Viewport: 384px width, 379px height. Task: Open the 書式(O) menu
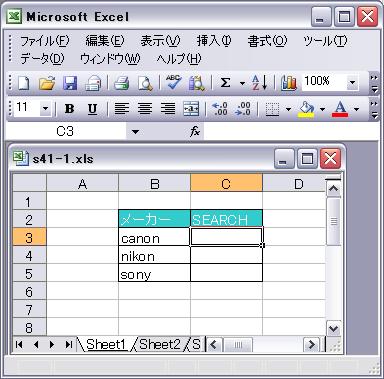pos(267,41)
